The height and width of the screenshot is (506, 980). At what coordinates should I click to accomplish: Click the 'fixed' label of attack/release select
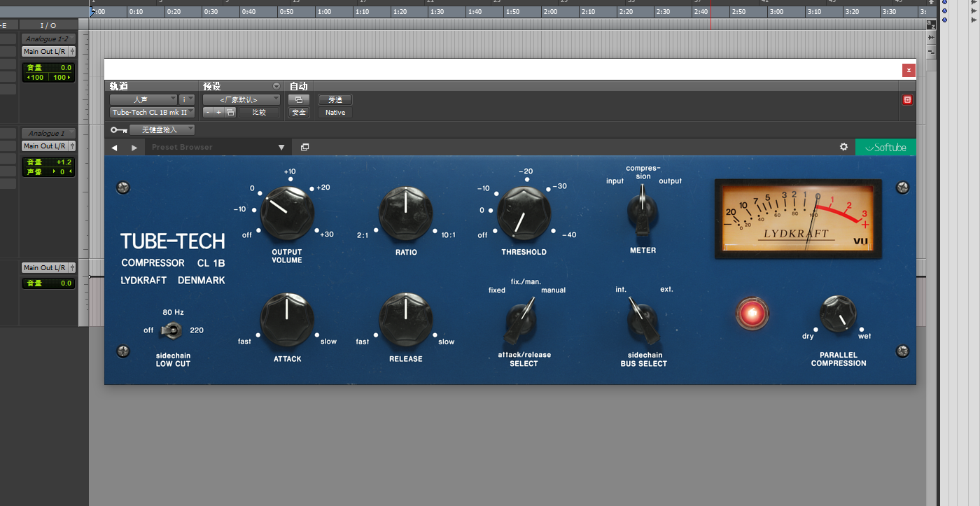(x=497, y=290)
